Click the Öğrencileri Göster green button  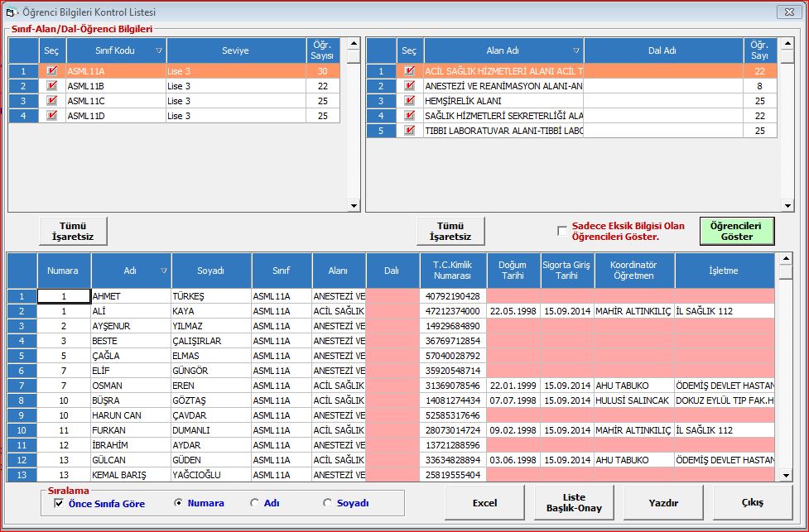736,231
